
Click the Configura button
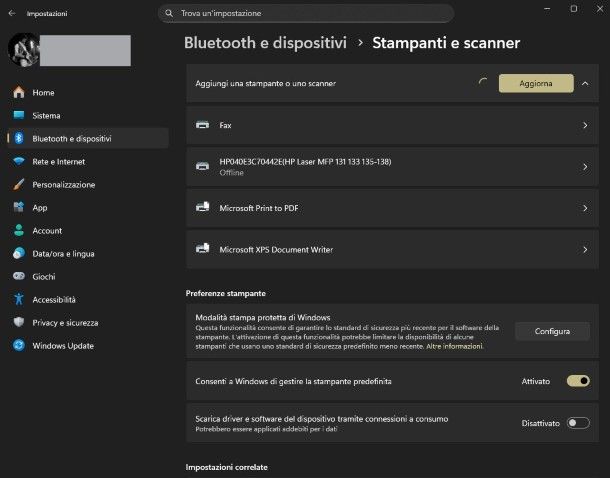click(x=552, y=331)
